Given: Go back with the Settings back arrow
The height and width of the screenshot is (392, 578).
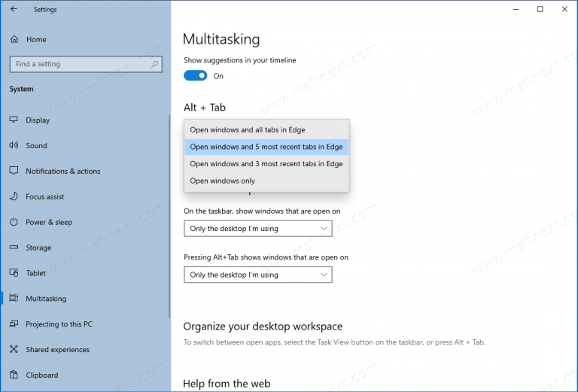Looking at the screenshot, I should point(14,9).
